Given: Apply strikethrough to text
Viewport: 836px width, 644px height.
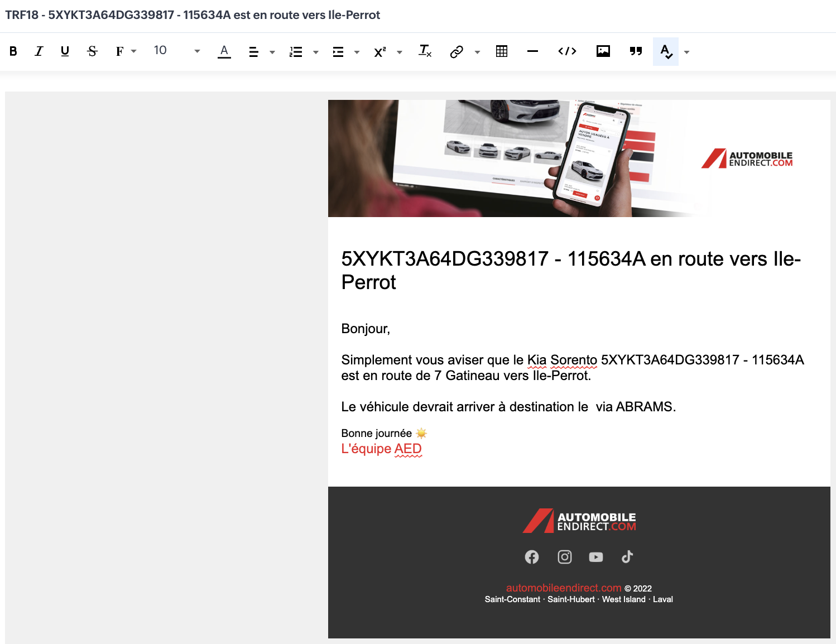Looking at the screenshot, I should (92, 51).
